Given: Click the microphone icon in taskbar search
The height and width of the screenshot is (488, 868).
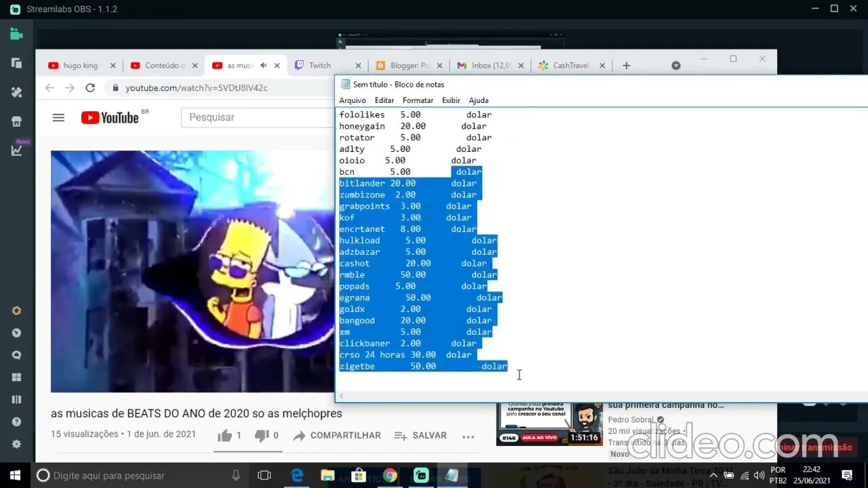Looking at the screenshot, I should 236,475.
